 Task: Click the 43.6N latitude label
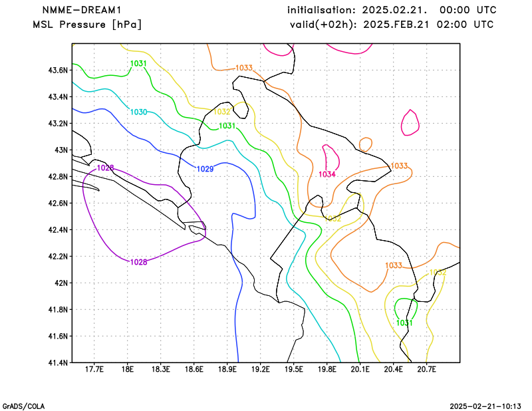click(x=59, y=70)
